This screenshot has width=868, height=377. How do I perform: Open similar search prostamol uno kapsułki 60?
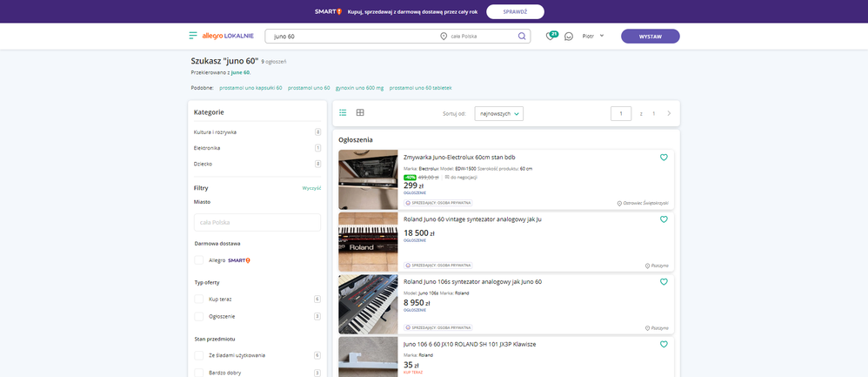250,88
